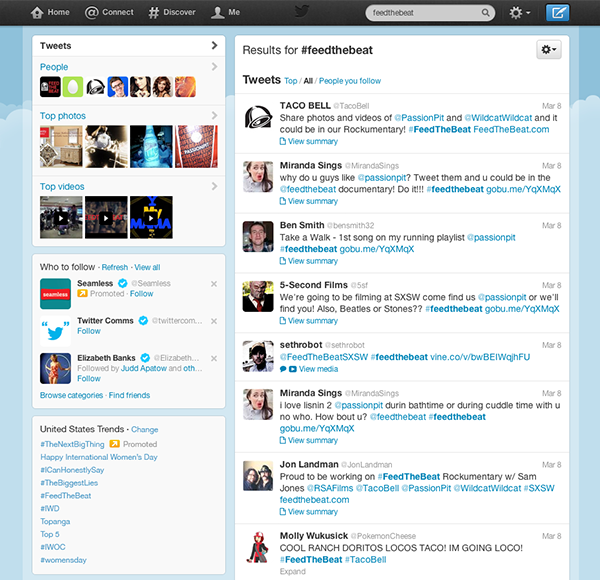Click the Connect @ icon

(91, 13)
